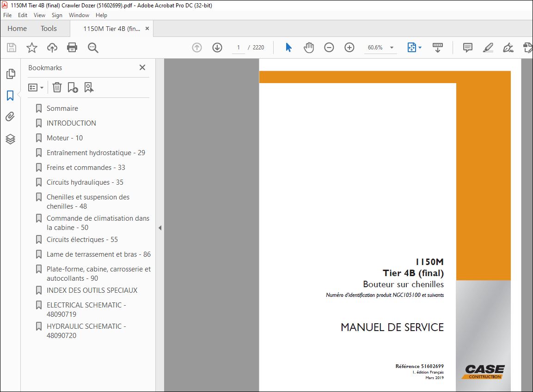533x392 pixels.
Task: Open the Sign document pen tool
Action: click(508, 48)
